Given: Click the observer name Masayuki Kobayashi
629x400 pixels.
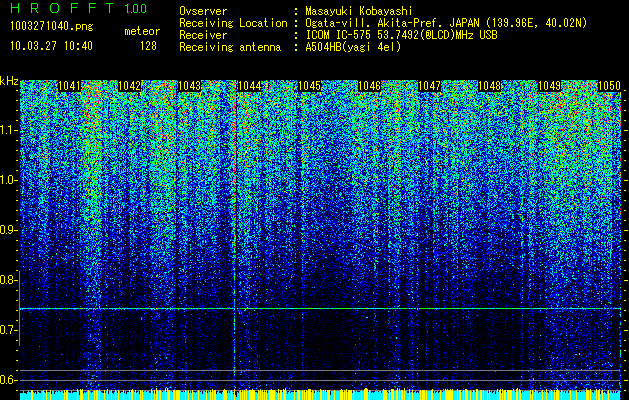Looking at the screenshot, I should click(x=359, y=11).
